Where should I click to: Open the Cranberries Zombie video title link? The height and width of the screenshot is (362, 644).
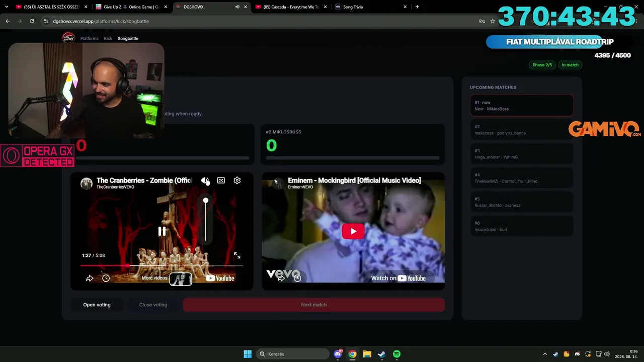[x=144, y=180]
